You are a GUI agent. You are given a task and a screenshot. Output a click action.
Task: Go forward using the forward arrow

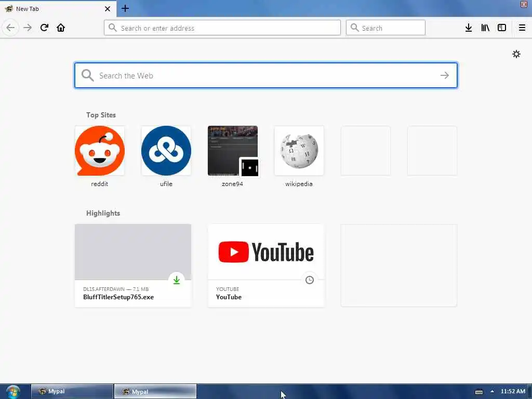tap(28, 28)
